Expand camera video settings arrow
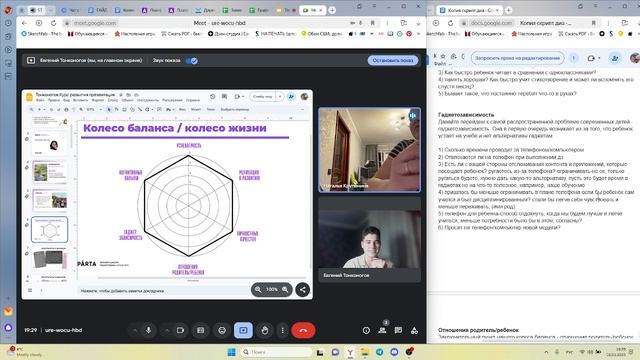This screenshot has height=360, width=640. coord(167,330)
